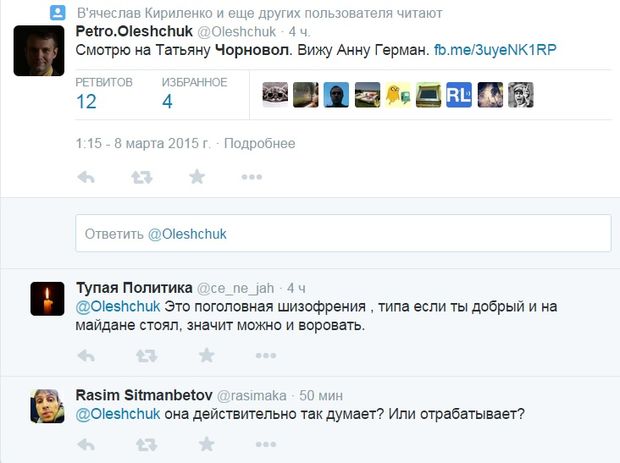620x463 pixels.
Task: Open Petro.Oleshchuk's profile avatar
Action: (x=39, y=49)
